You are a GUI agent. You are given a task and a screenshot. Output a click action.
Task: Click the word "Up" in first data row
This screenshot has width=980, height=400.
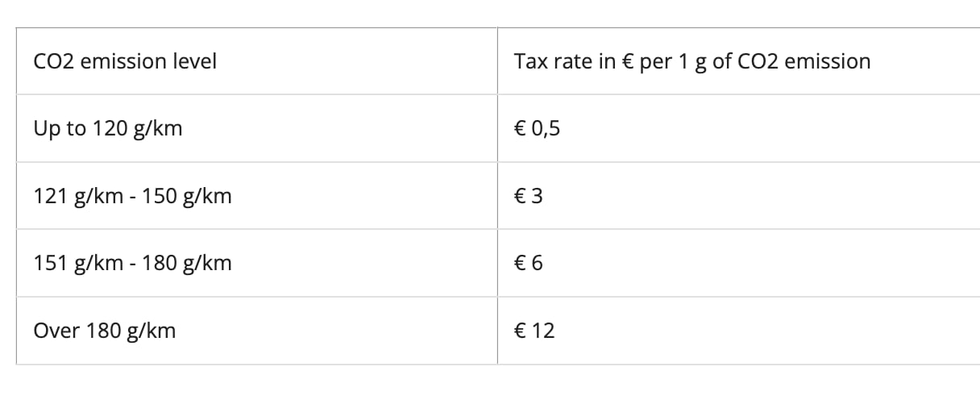point(46,128)
